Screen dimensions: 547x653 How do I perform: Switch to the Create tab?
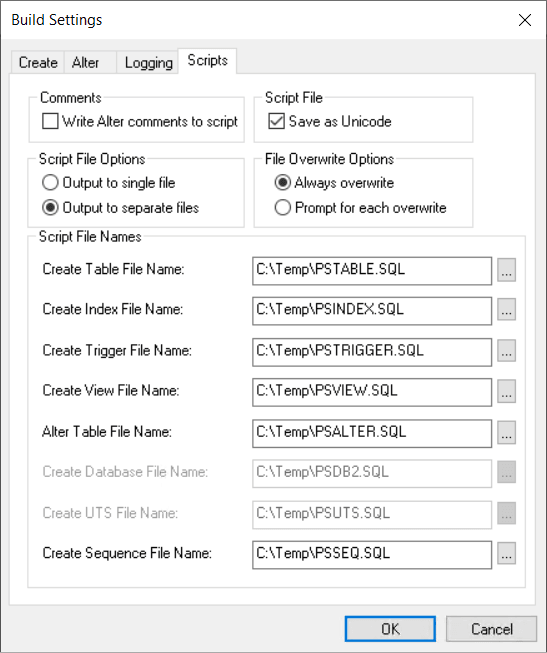tap(38, 62)
